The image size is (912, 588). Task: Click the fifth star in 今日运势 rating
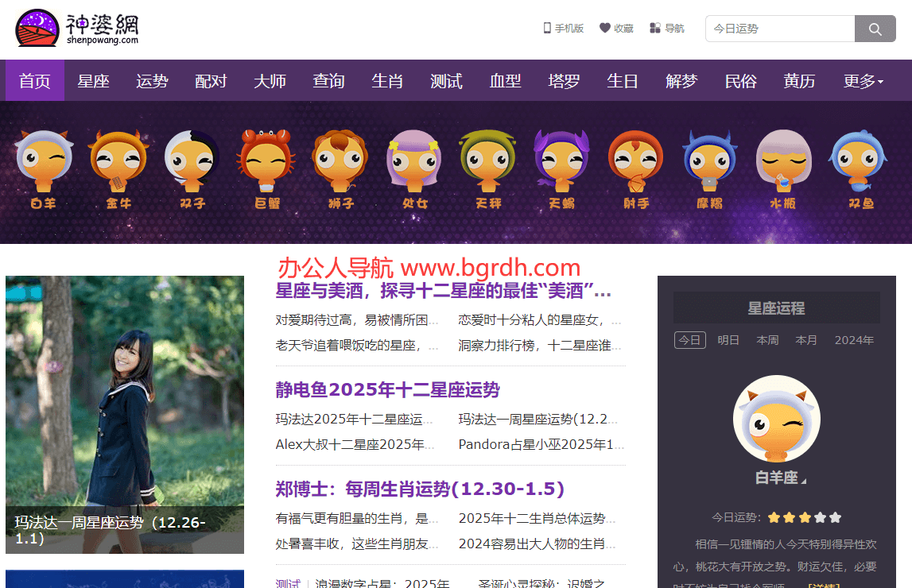pos(834,517)
